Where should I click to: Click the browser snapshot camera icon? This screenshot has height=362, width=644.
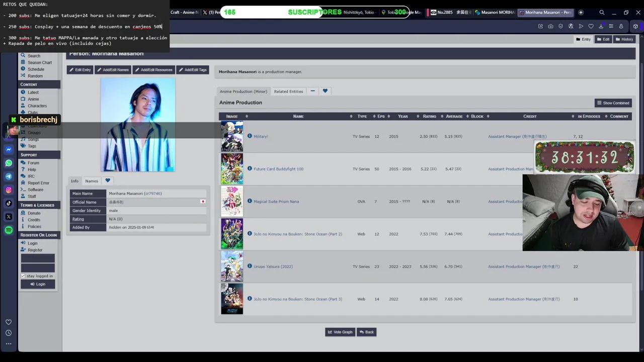pyautogui.click(x=550, y=26)
